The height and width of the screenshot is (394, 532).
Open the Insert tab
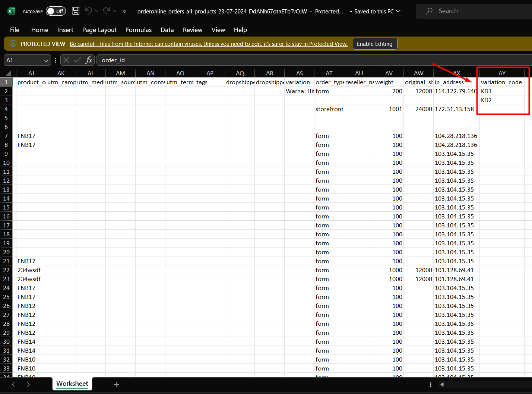pyautogui.click(x=65, y=30)
